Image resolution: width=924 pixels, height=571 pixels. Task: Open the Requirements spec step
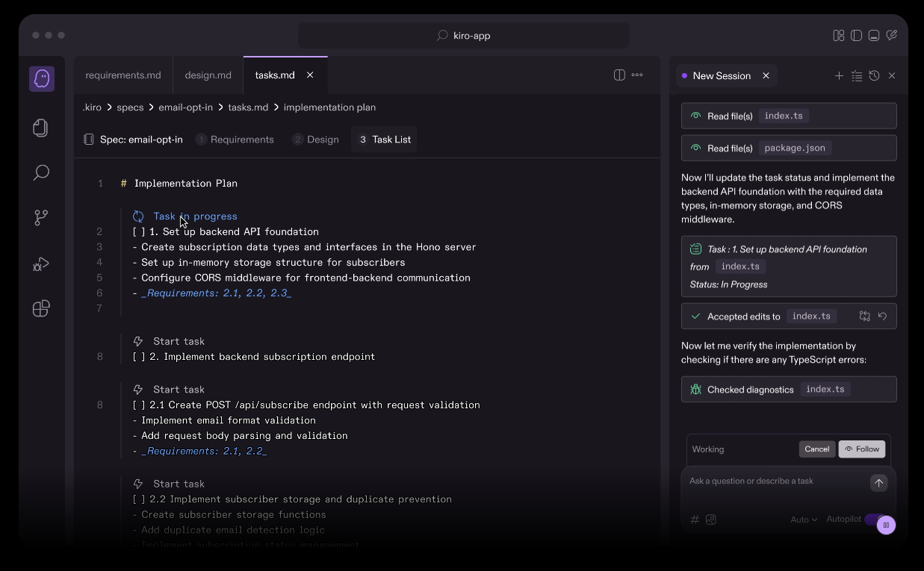point(235,140)
